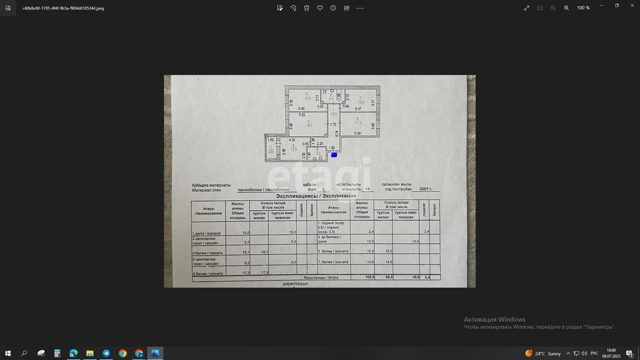Open the weather widget showing 24°C Sunny

(543, 353)
